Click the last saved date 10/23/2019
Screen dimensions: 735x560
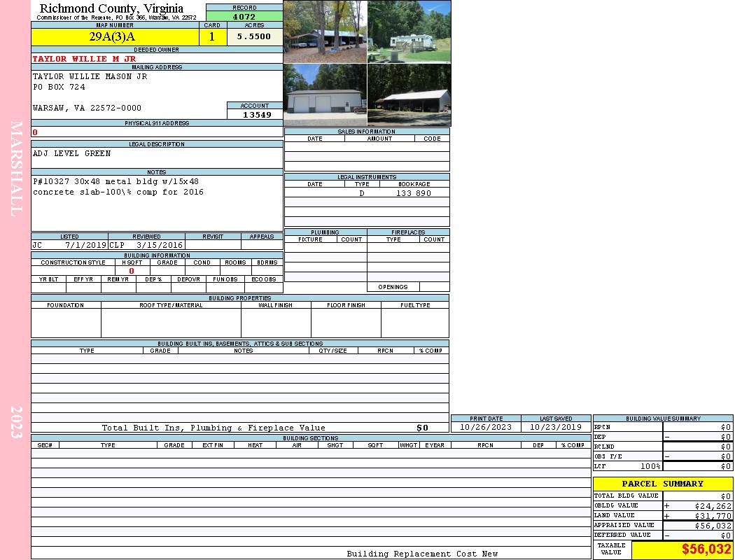point(556,427)
